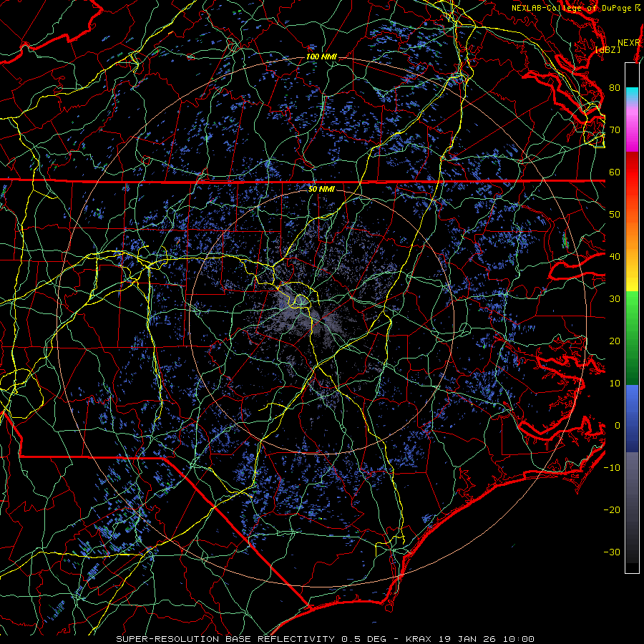Screen dimensions: 644x644
Task: Click the Super-Resolution Base Reflectivity caption
Action: pos(325,639)
